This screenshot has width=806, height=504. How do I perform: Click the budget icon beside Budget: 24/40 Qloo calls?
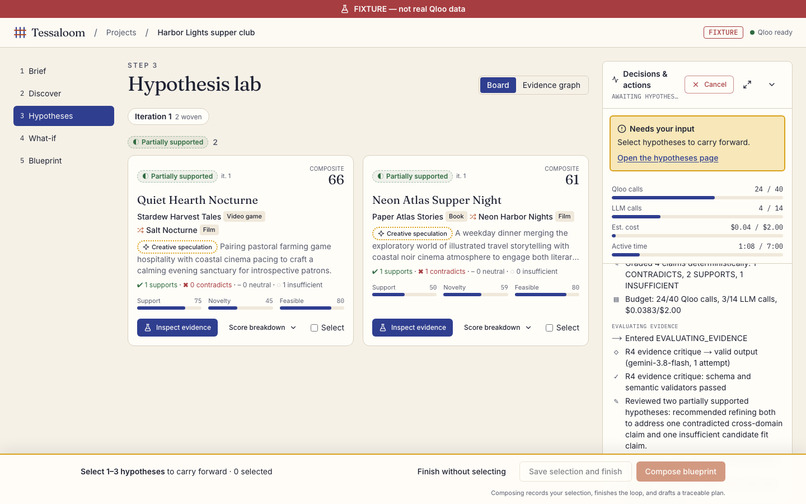(x=616, y=299)
